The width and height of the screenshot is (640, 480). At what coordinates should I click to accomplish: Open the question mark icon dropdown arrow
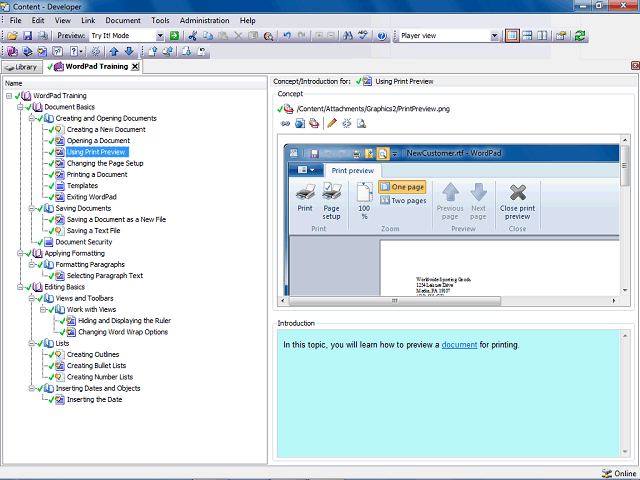pyautogui.click(x=81, y=51)
